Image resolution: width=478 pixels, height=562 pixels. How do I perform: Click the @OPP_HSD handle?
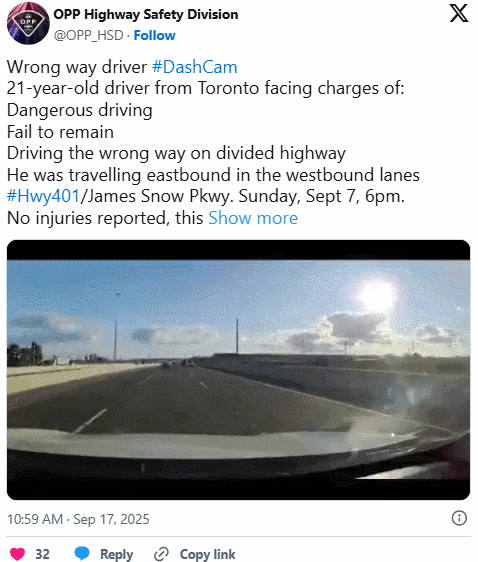[x=89, y=35]
